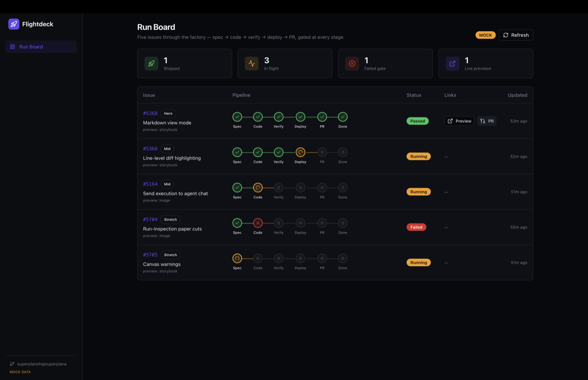Click failed Code stage icon in #5704 row
This screenshot has width=588, height=380.
pos(258,223)
